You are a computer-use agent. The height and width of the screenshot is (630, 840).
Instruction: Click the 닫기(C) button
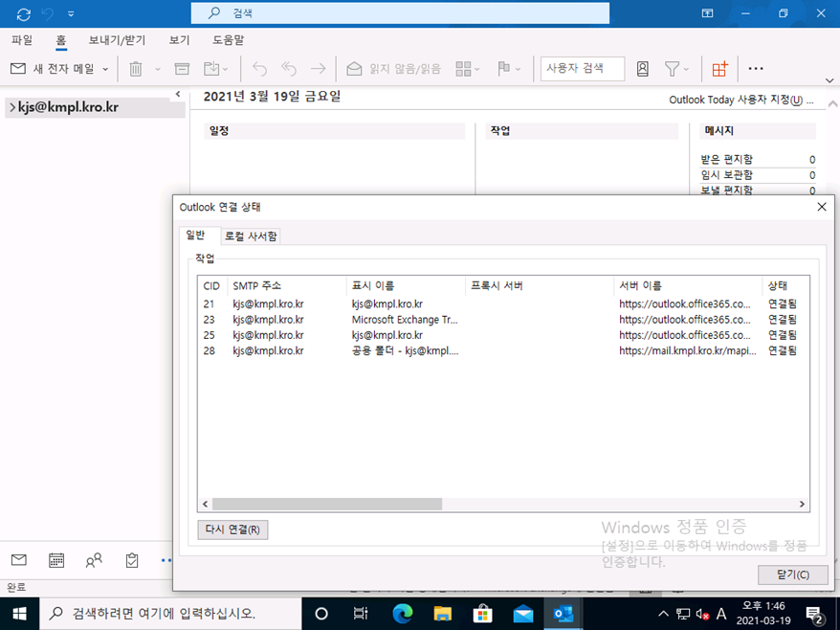point(793,574)
